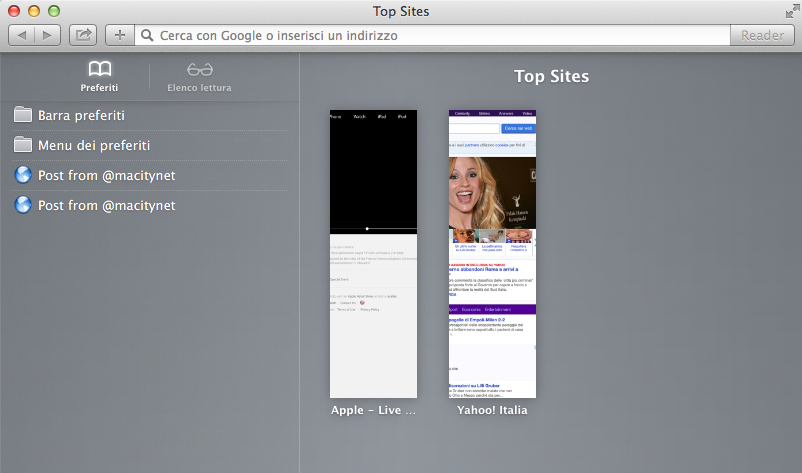Select the Preferiti book icon tab
Viewport: 802px width, 473px height.
(99, 76)
